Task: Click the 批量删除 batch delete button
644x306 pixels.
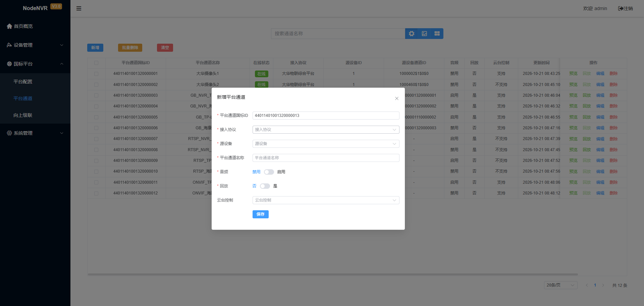Action: pos(130,48)
